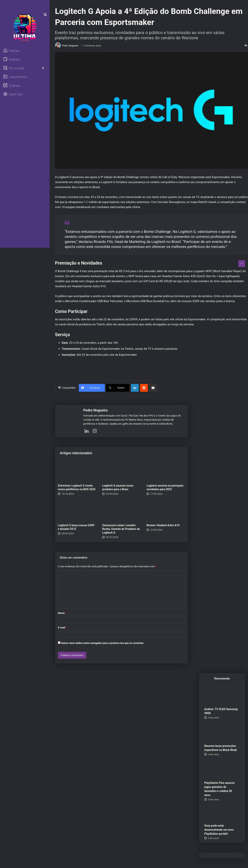Enable the save my data checkbox
The image size is (248, 868).
point(59,643)
